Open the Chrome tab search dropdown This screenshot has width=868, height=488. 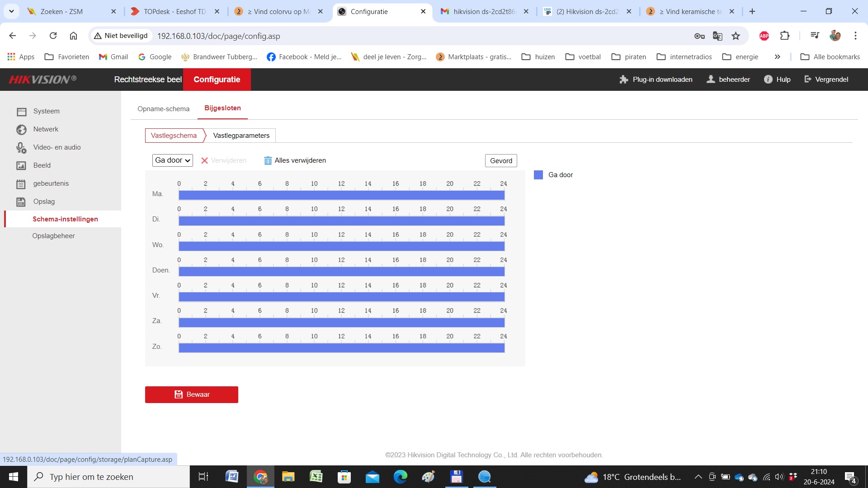pos(11,11)
